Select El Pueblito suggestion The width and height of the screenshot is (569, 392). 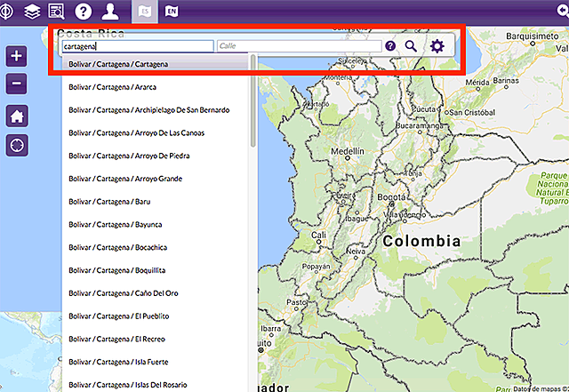pyautogui.click(x=156, y=316)
